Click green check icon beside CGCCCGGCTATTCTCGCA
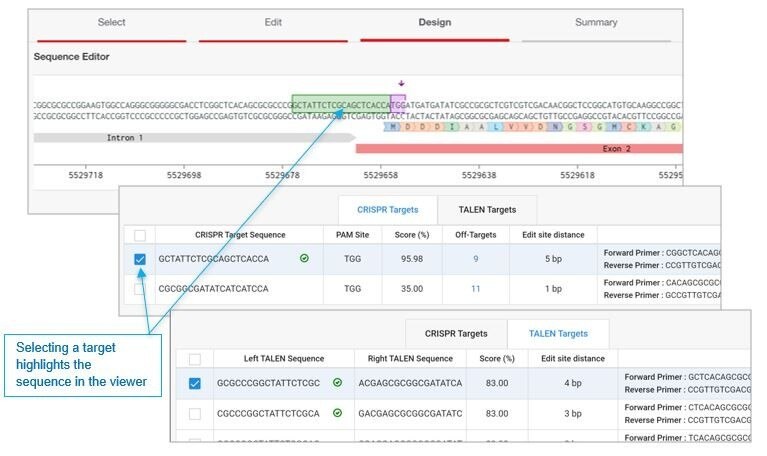The image size is (767, 456). click(338, 412)
